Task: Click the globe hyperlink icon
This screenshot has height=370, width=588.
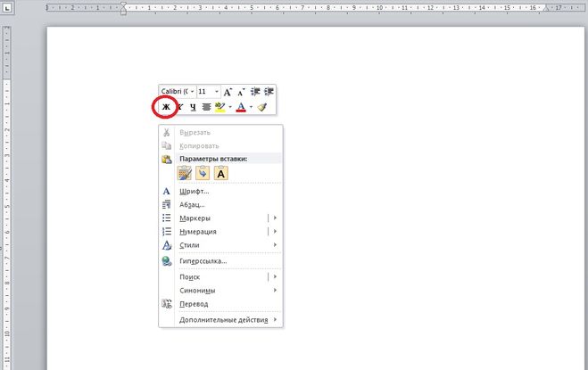Action: click(167, 261)
